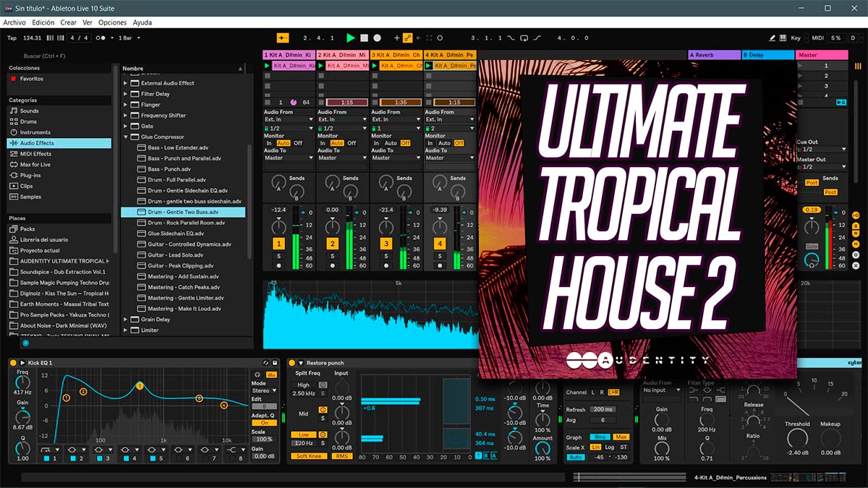This screenshot has width=868, height=488.
Task: Toggle the loop switch in the transport
Action: pyautogui.click(x=524, y=38)
